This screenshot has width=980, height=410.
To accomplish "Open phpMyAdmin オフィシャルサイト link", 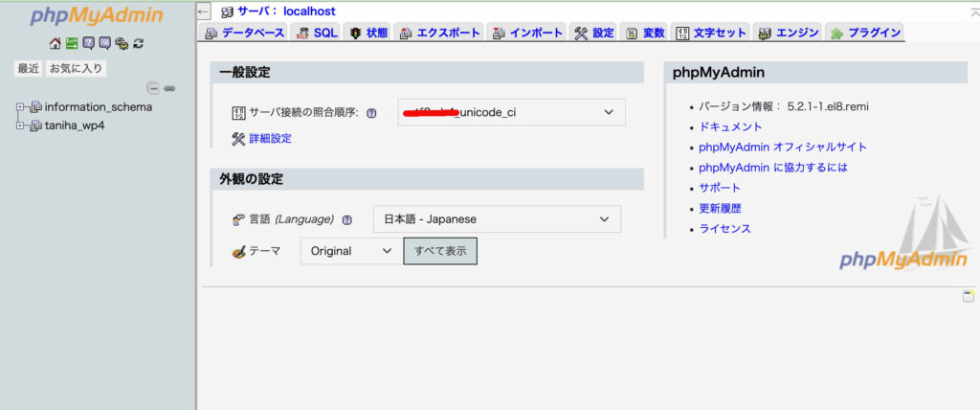I will [783, 148].
